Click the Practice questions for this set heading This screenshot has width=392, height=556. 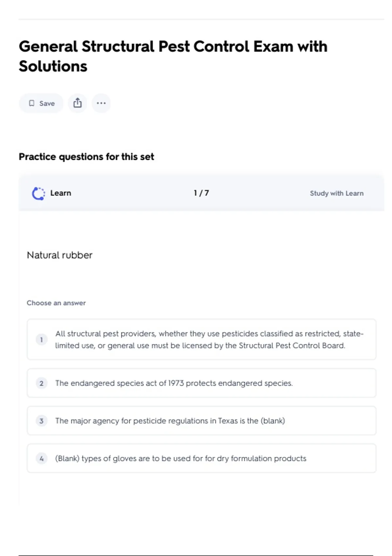click(86, 157)
